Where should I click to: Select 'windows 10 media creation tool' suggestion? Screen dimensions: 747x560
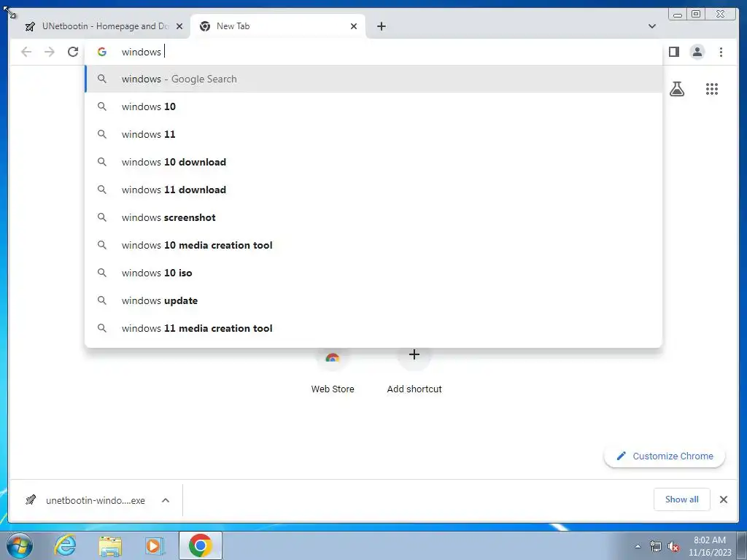coord(373,245)
